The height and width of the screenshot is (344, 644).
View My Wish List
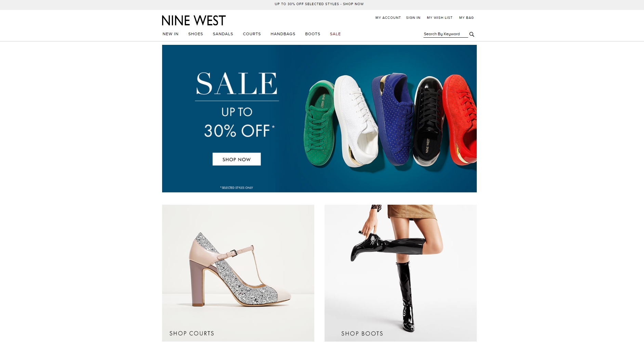(439, 18)
